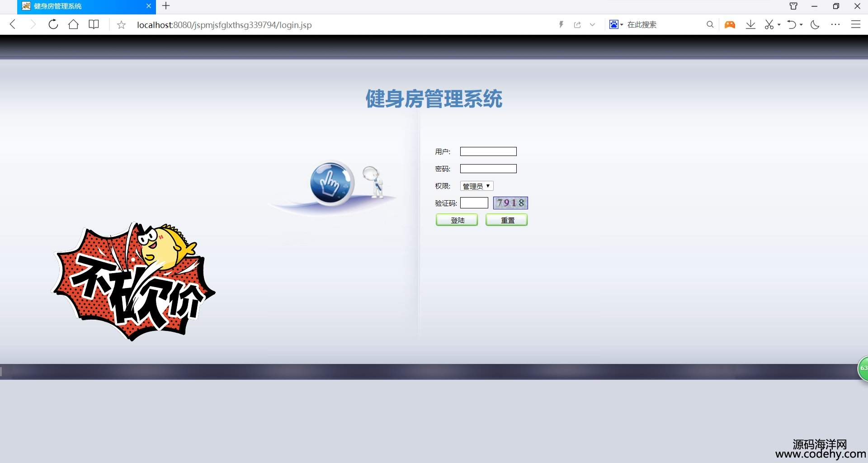
Task: Click the undo restore-tab icon
Action: pyautogui.click(x=792, y=24)
